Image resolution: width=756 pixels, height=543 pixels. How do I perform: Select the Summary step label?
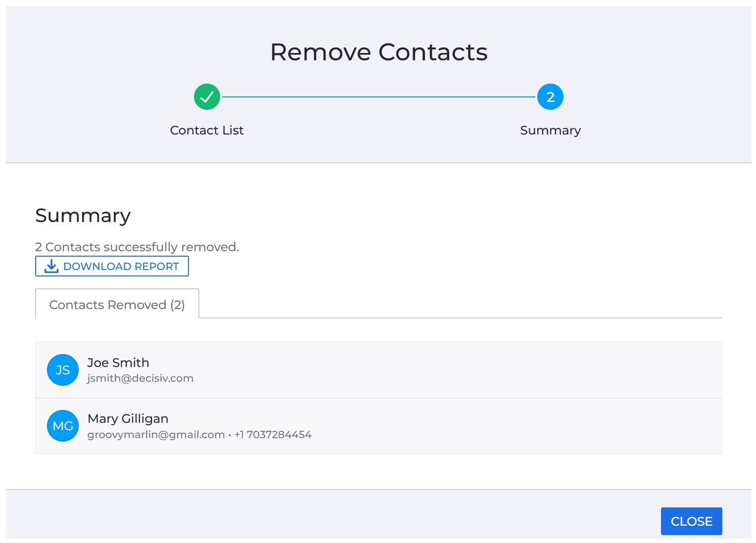(x=550, y=131)
